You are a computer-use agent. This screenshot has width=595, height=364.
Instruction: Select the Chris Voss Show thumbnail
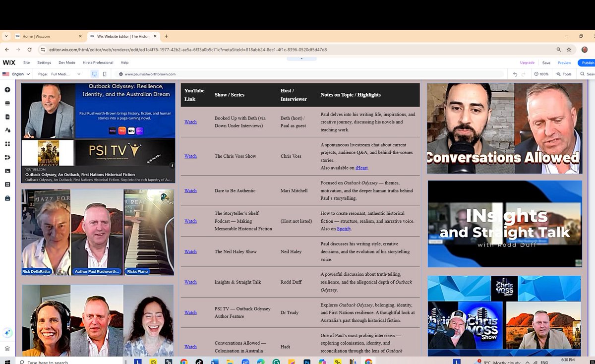[505, 316]
